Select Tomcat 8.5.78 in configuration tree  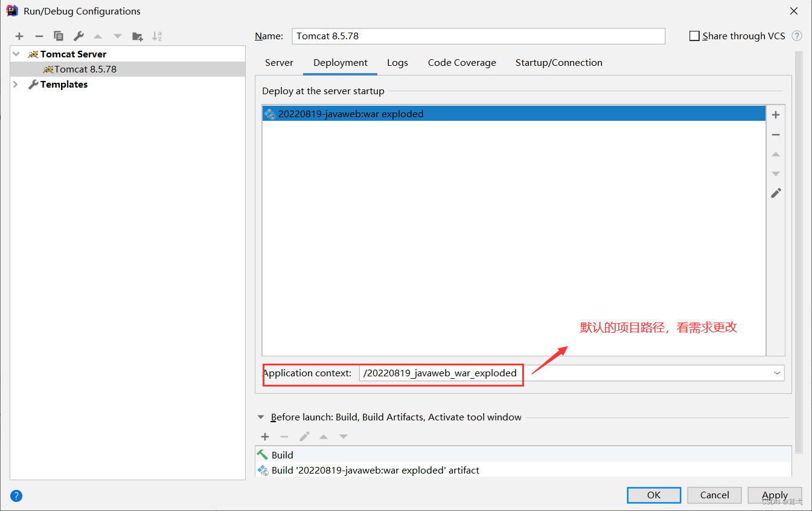coord(128,69)
